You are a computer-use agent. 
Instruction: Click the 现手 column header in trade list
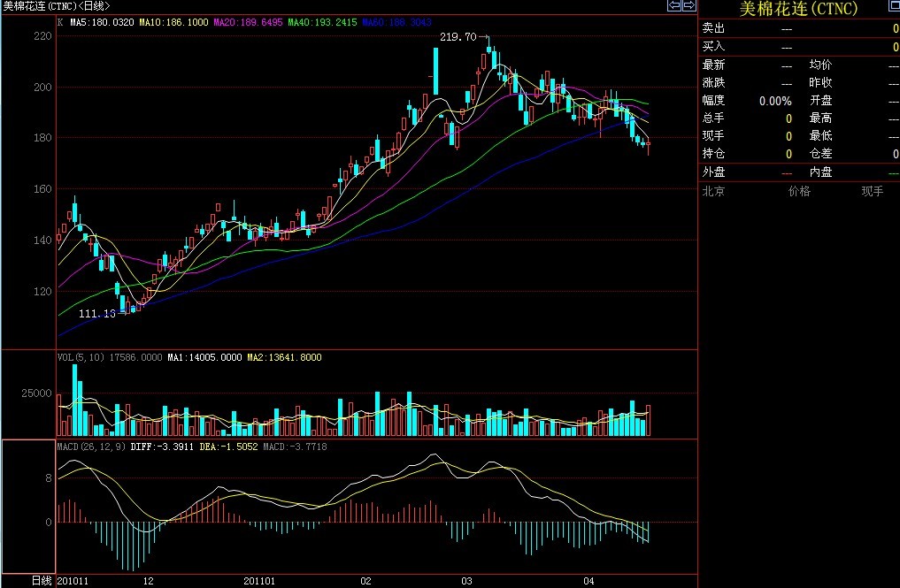[872, 191]
